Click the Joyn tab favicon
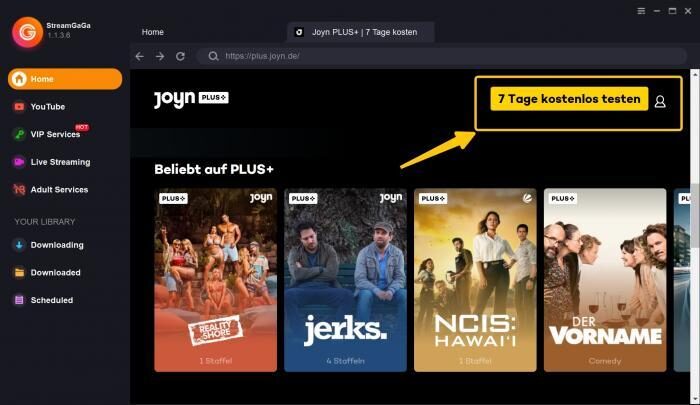The width and height of the screenshot is (700, 405). point(299,32)
